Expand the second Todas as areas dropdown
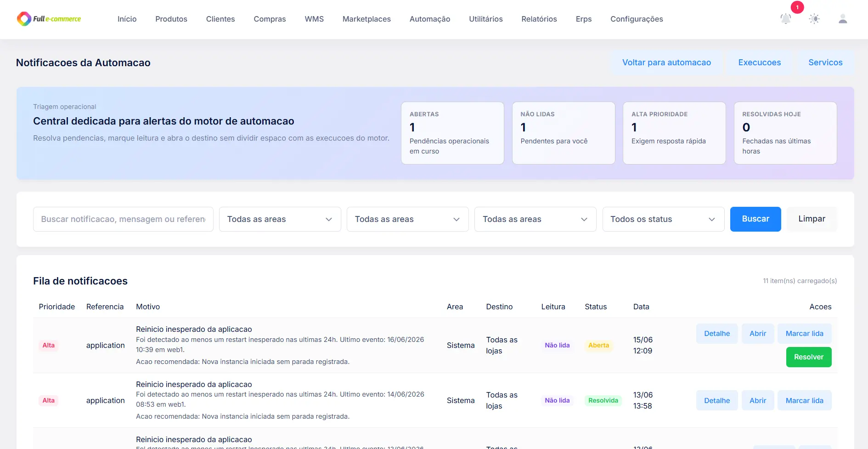Viewport: 868px width, 449px height. click(x=408, y=219)
